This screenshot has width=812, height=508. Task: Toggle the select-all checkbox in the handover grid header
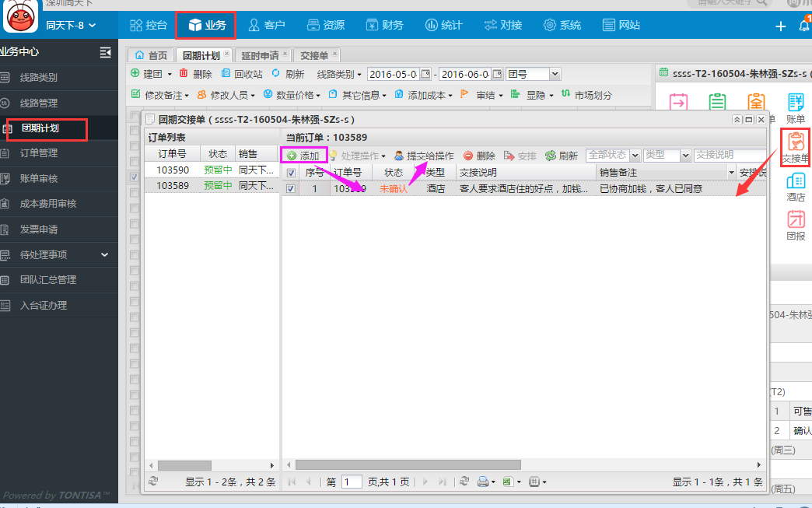point(291,173)
